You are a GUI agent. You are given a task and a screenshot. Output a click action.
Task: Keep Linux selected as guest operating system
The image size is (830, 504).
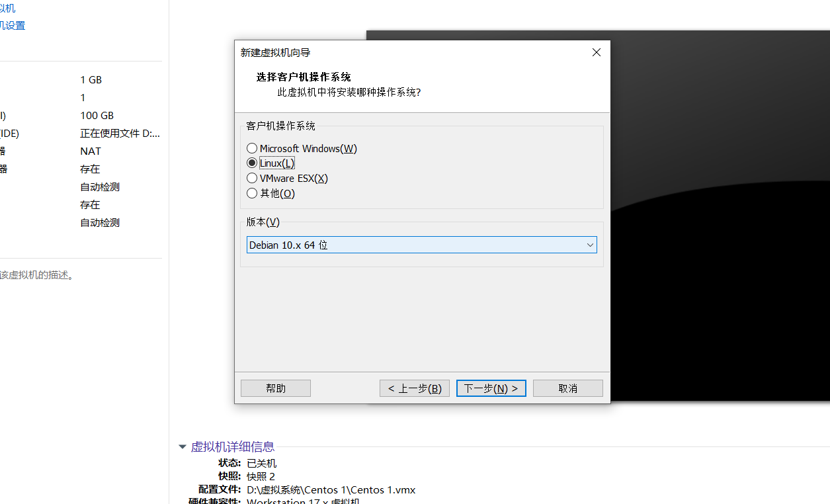pyautogui.click(x=252, y=163)
